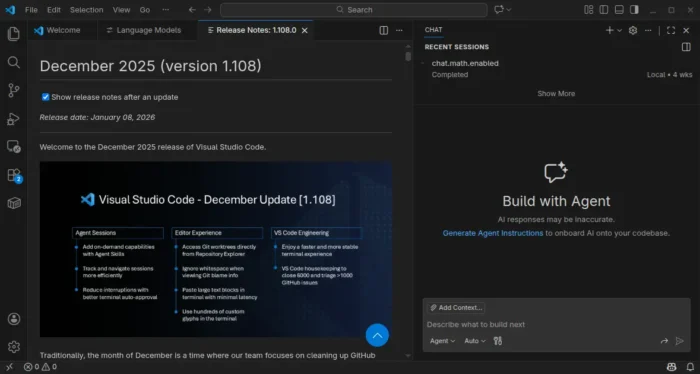The width and height of the screenshot is (700, 374).
Task: Open the Explorer view in activity bar
Action: (13, 33)
